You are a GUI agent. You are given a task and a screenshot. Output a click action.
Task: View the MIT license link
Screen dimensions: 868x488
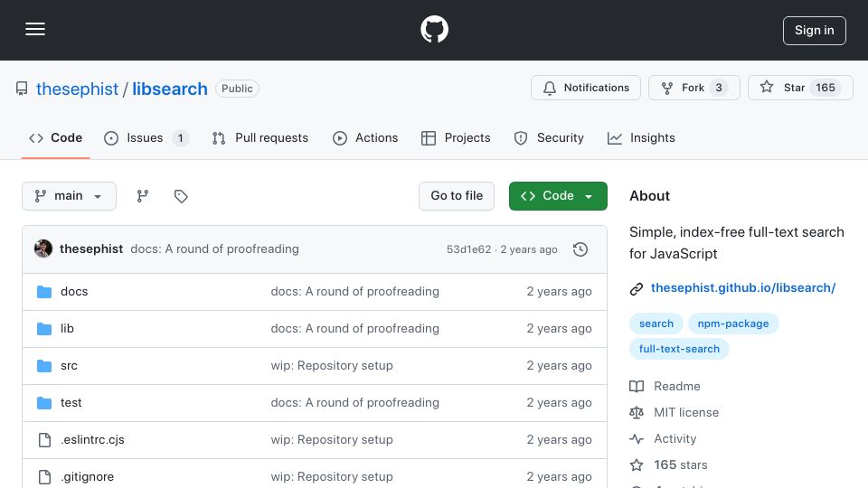point(686,412)
